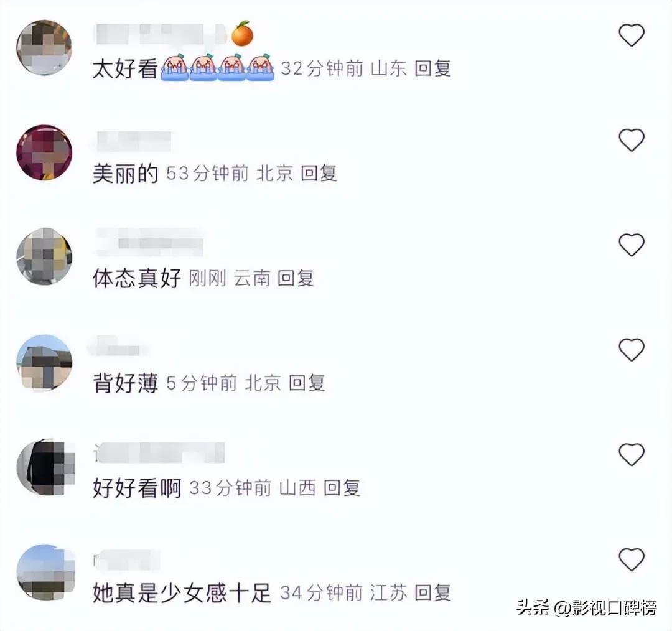Viewport: 672px width, 631px height.
Task: Open the dark red avatar beside 美丽的
Action: tap(44, 152)
